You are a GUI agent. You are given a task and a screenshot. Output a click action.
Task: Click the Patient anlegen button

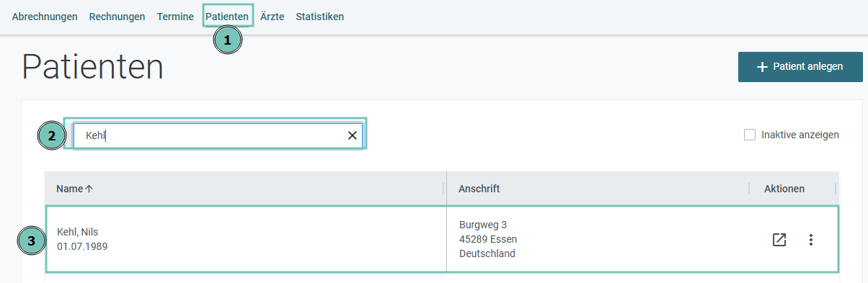pos(800,67)
